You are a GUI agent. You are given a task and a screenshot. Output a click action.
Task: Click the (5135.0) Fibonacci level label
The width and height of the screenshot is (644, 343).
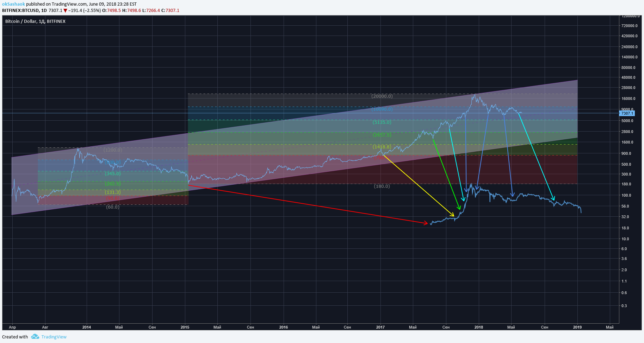[382, 122]
